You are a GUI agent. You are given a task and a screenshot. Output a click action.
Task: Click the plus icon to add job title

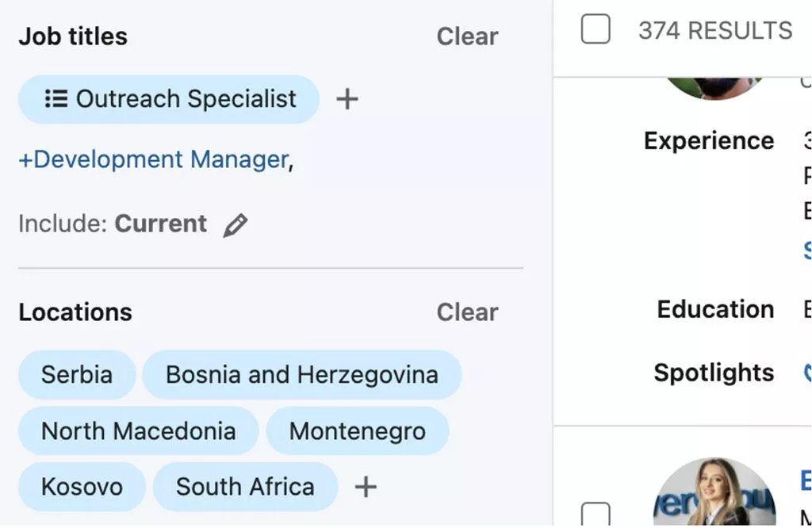(347, 99)
